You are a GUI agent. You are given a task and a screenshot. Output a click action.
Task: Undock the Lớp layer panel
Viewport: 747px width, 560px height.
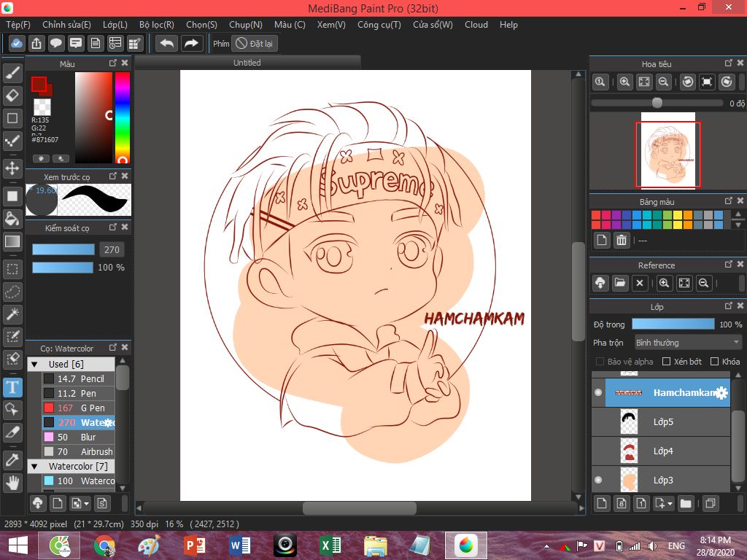coord(729,306)
